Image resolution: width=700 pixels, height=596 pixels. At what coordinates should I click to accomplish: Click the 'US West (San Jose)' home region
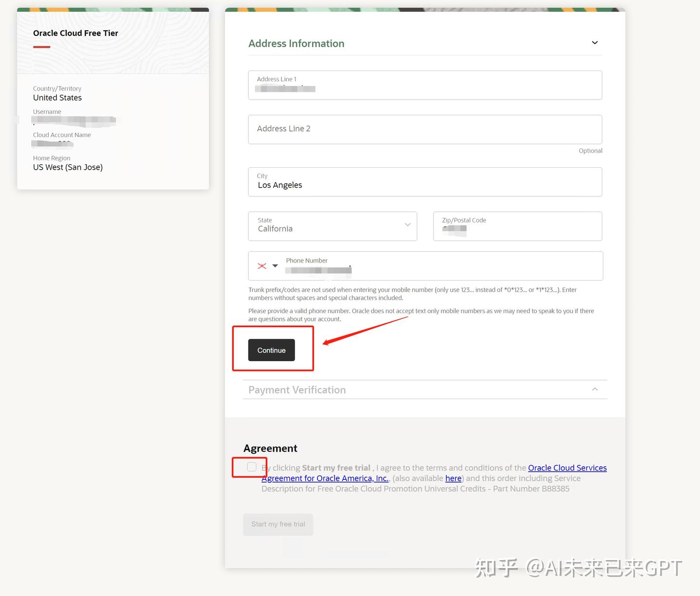68,167
